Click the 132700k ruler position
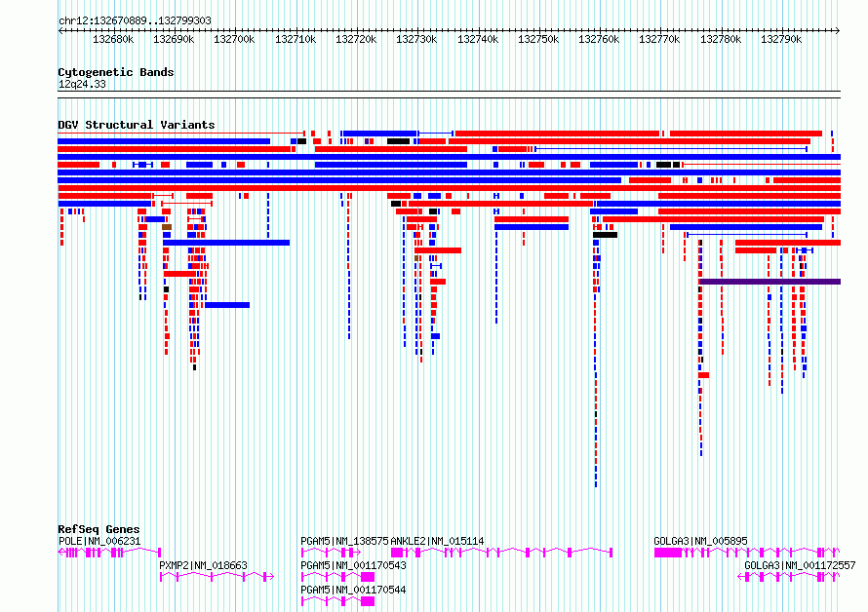This screenshot has height=612, width=868. (234, 39)
